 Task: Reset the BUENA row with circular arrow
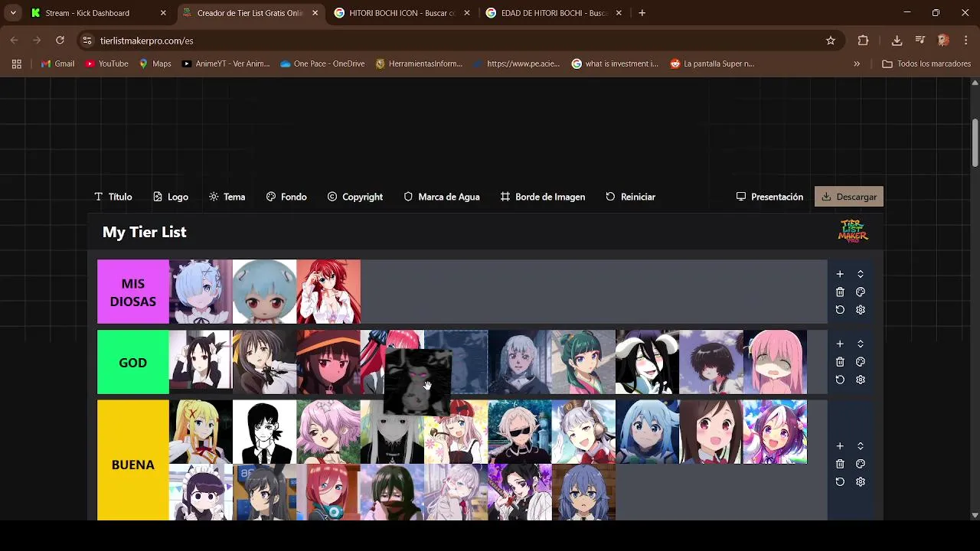click(x=840, y=482)
